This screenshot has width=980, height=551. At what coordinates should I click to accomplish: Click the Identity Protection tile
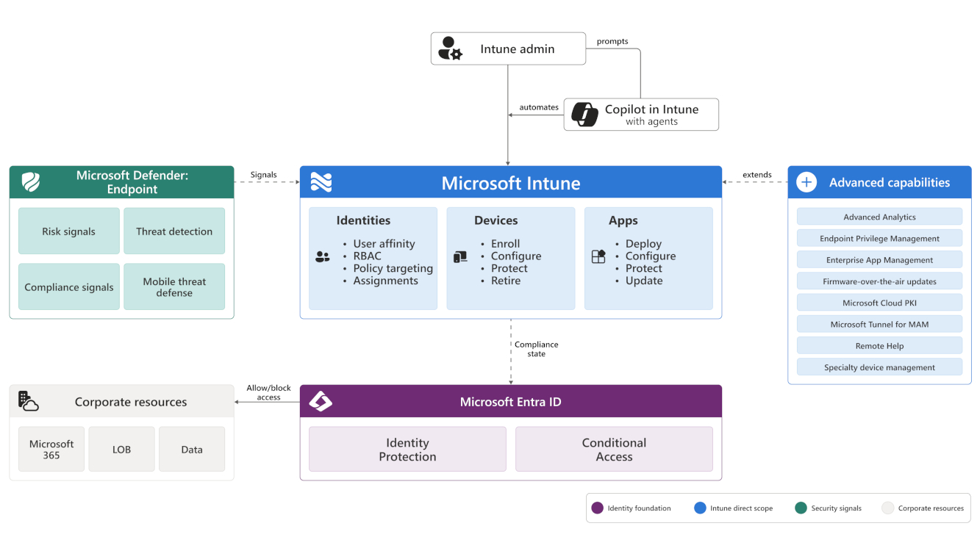tap(407, 449)
